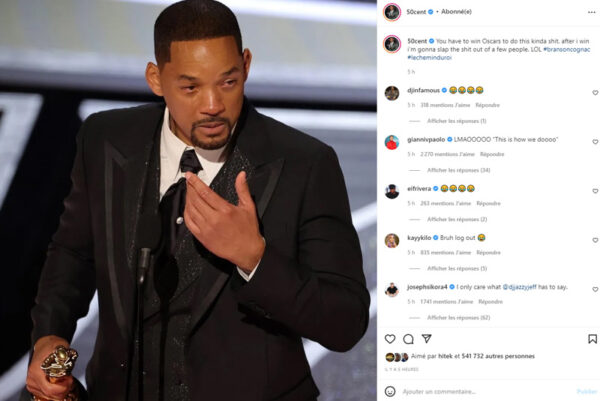Image resolution: width=600 pixels, height=401 pixels.
Task: Click the Abonné(e) following button
Action: click(x=456, y=12)
